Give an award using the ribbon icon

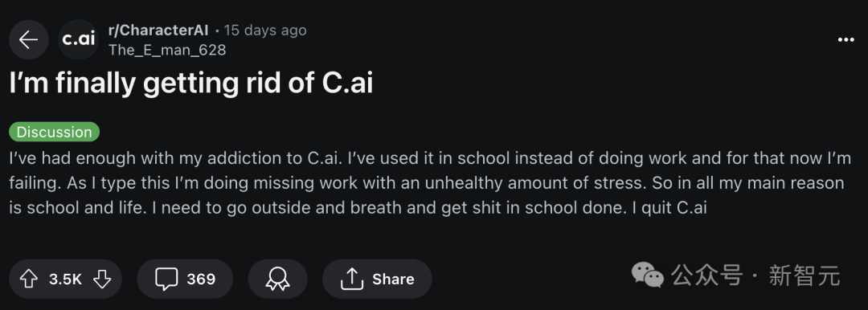pyautogui.click(x=277, y=279)
